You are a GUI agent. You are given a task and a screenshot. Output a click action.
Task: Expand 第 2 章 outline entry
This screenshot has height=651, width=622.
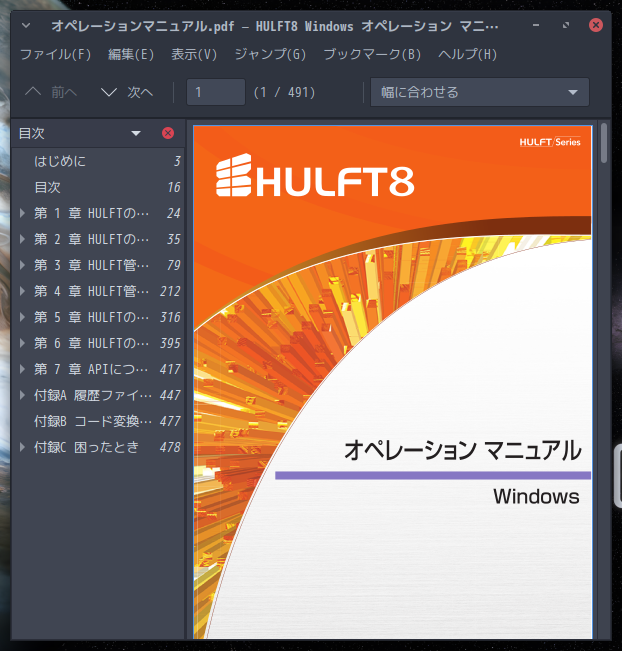(x=22, y=239)
